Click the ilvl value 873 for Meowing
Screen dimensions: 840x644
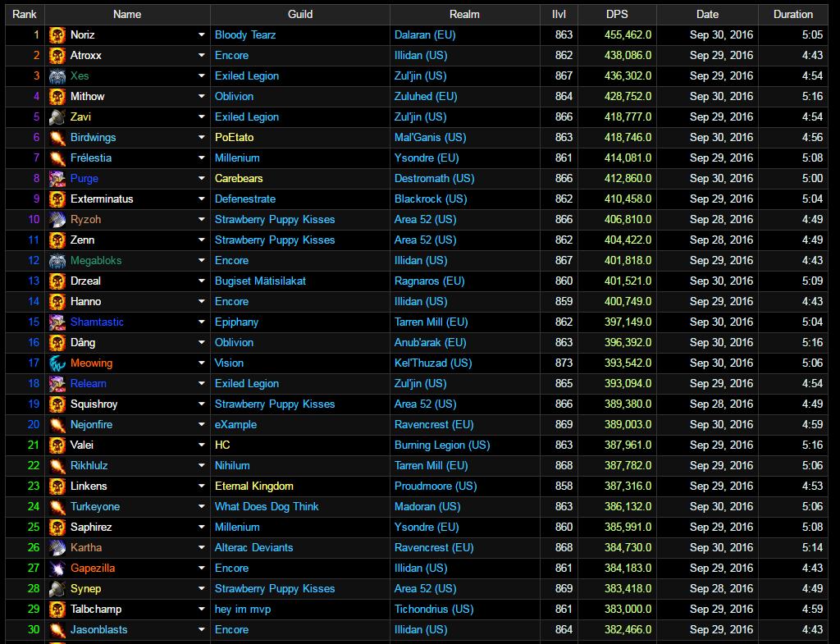[564, 363]
